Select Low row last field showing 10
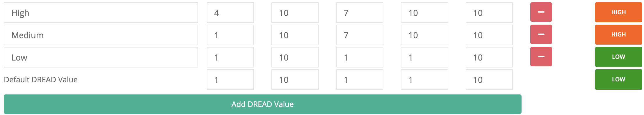 tap(489, 57)
